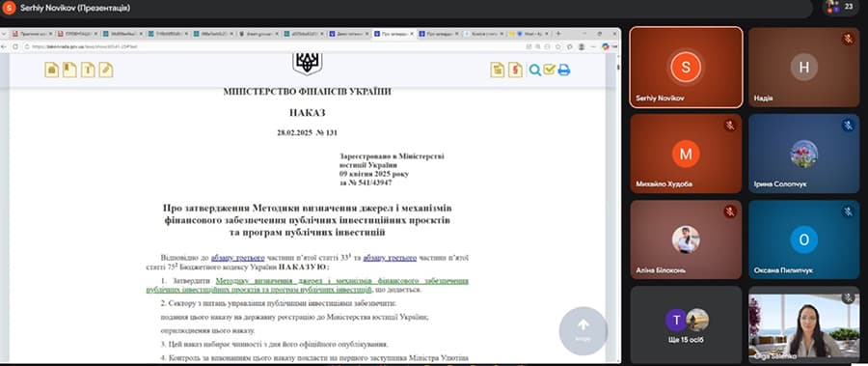868x366 pixels.
Task: Open a new browser tab with plus
Action: (558, 34)
